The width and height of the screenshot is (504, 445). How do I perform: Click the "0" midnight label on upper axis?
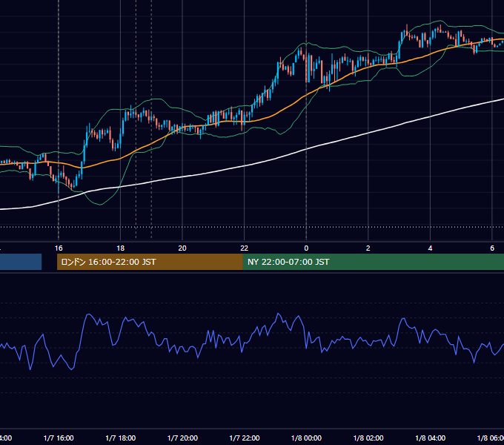click(306, 248)
